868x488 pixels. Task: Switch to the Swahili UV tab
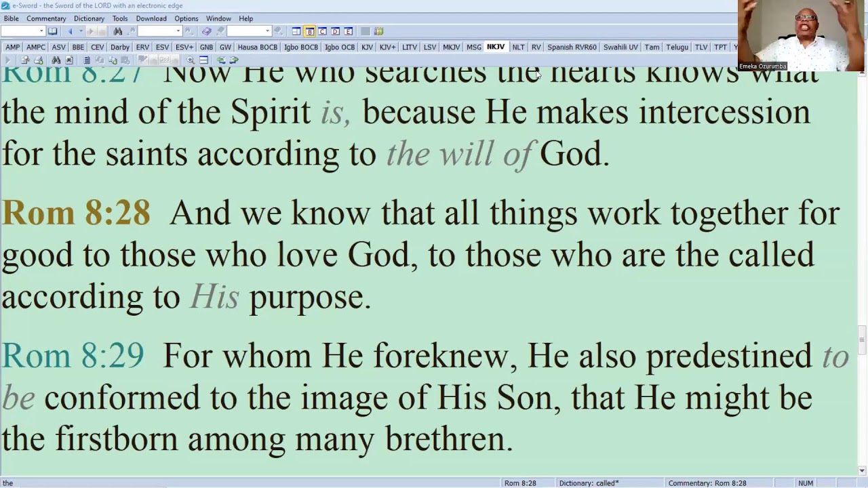point(620,47)
